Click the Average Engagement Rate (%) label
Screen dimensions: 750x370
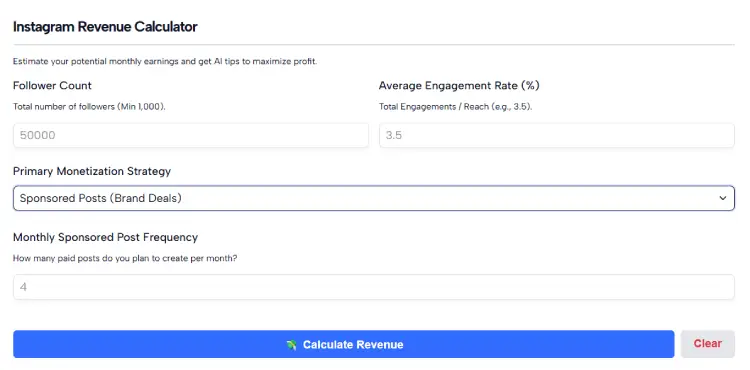(459, 86)
